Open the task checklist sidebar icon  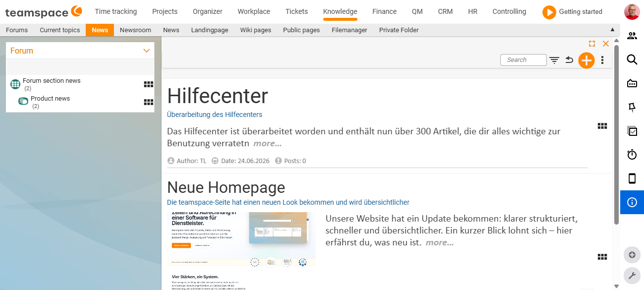632,131
